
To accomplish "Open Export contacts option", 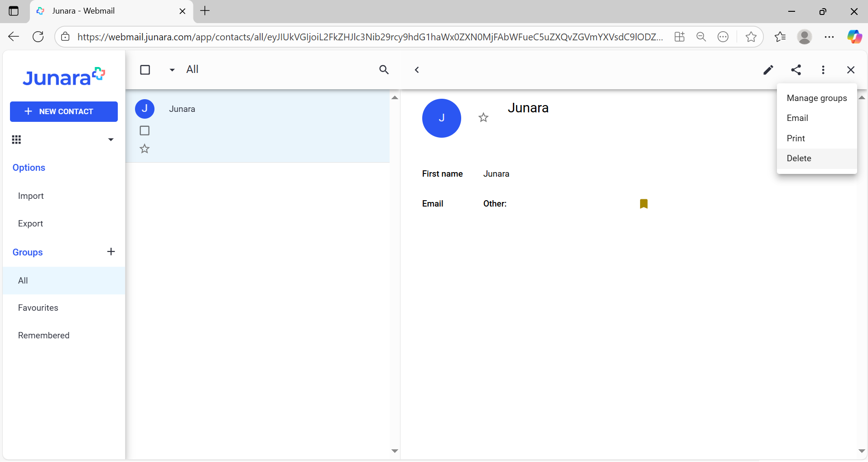I will pyautogui.click(x=30, y=223).
